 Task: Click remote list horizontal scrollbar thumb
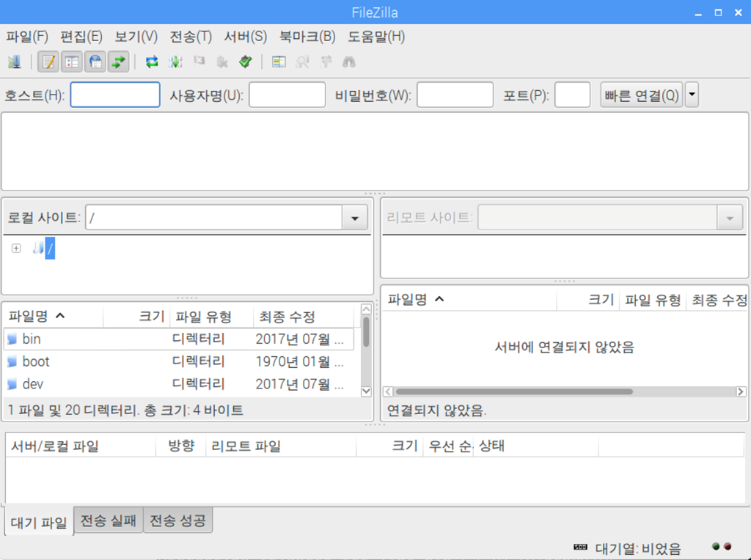coord(514,391)
